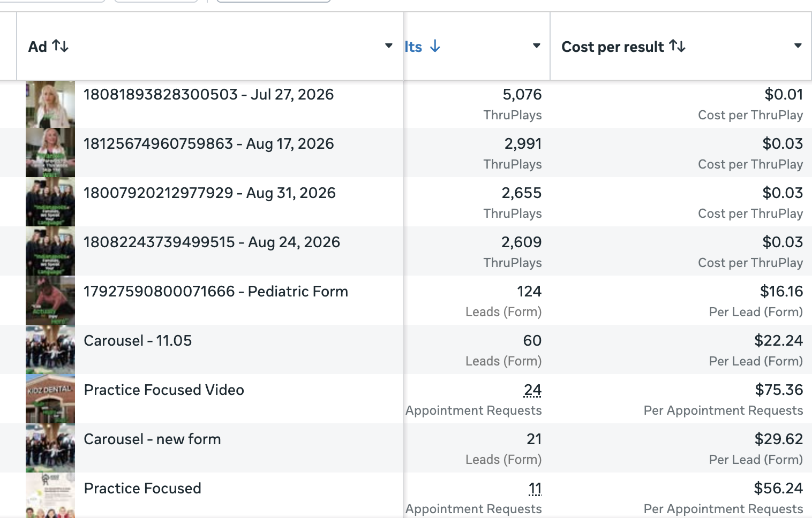Click the $75.36 per appointment request value
This screenshot has height=518, width=812.
779,390
